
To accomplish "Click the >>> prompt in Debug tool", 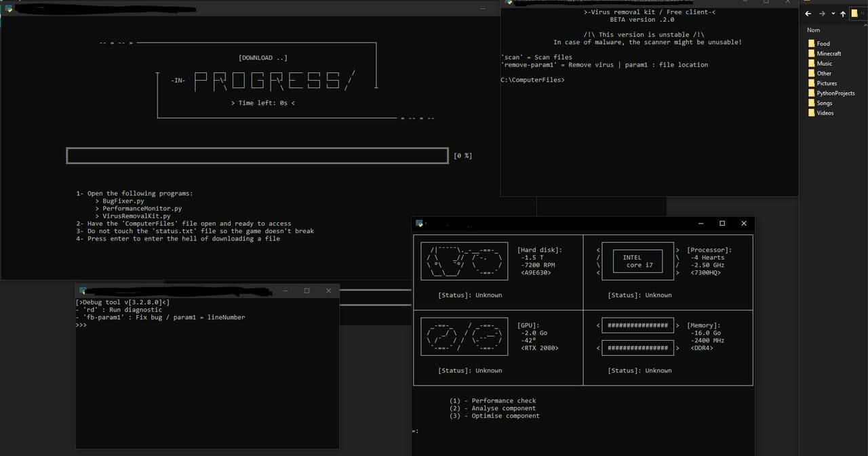I will [x=81, y=325].
